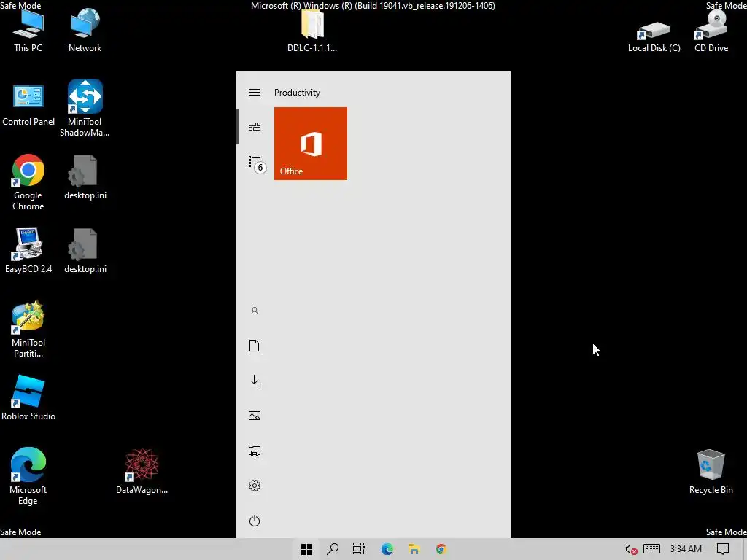Launch Edge from the taskbar
The width and height of the screenshot is (747, 560).
387,549
